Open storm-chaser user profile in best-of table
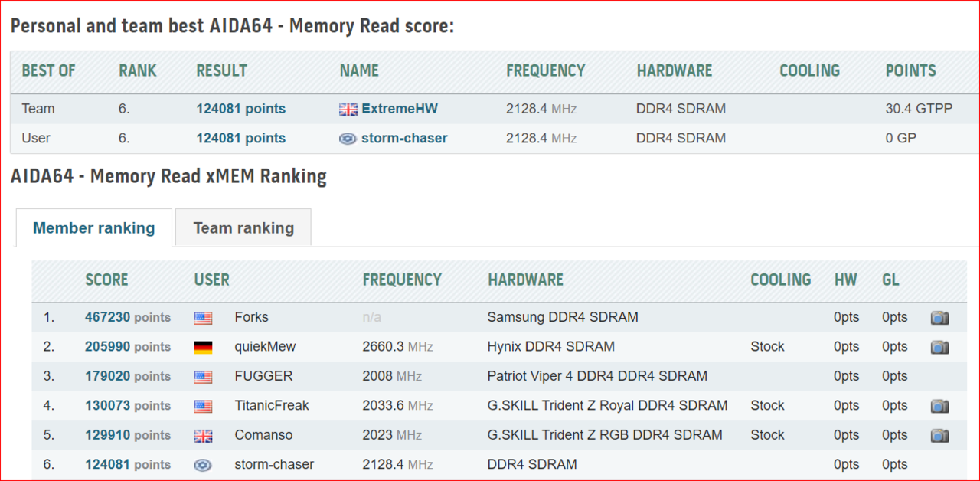The image size is (980, 481). pos(403,139)
